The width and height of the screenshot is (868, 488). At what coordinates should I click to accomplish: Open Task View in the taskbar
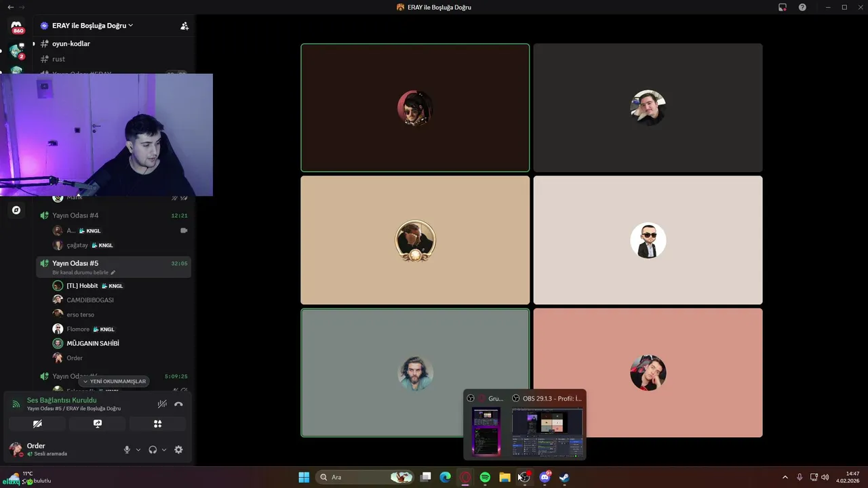click(426, 477)
